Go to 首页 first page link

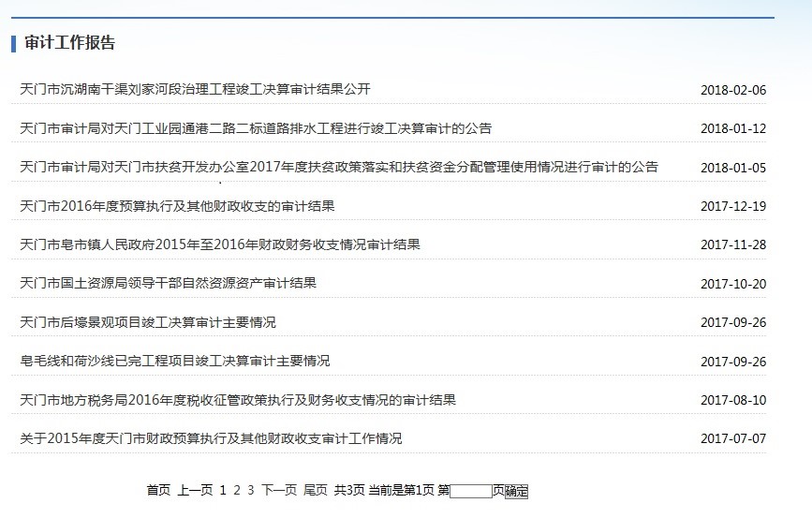158,490
